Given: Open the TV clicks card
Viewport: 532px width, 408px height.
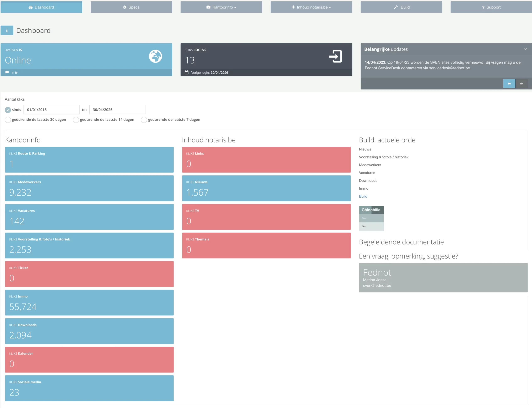Looking at the screenshot, I should 266,217.
